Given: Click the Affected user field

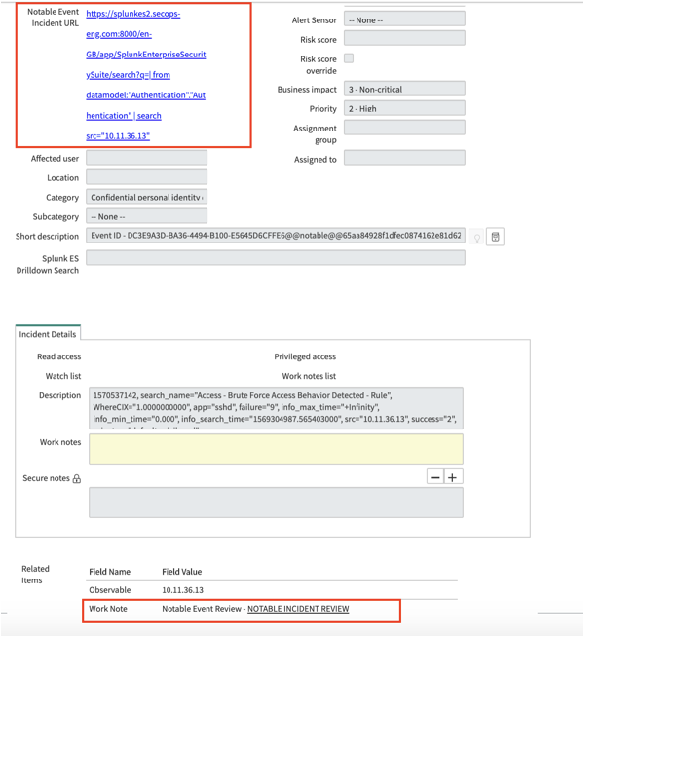Looking at the screenshot, I should click(x=146, y=158).
